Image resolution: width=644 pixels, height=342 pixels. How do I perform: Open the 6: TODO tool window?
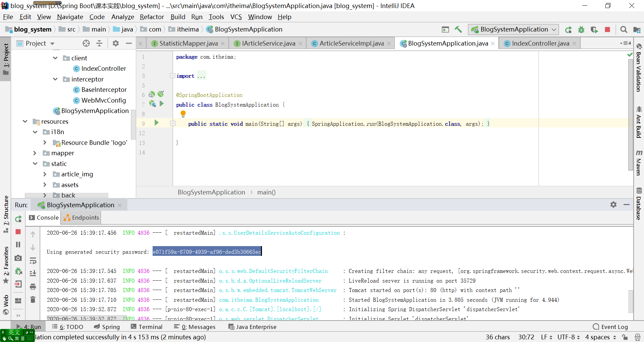[x=67, y=327]
